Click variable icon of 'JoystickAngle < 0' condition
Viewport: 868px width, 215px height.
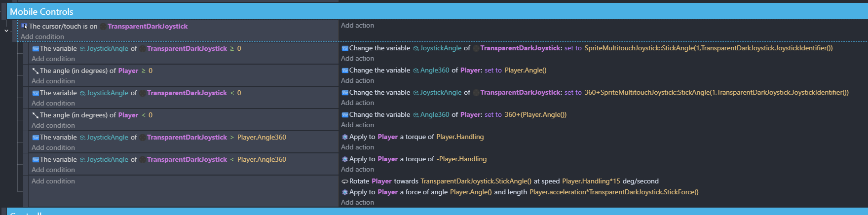coord(36,93)
